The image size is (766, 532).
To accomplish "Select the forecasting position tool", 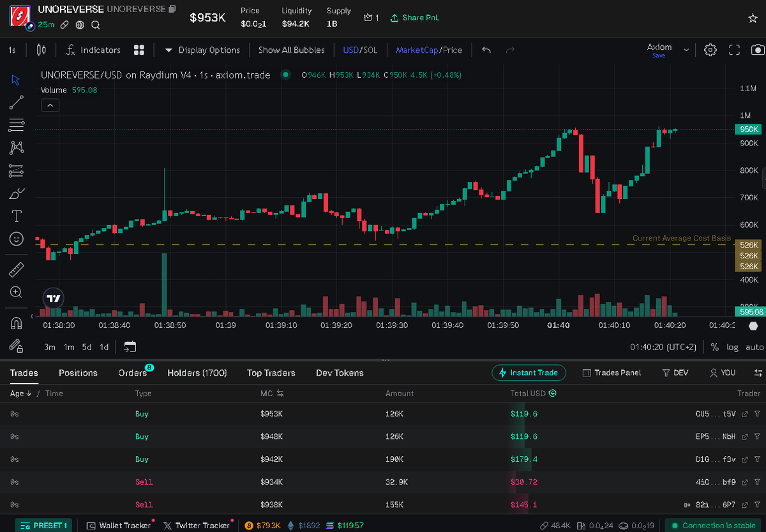I will [17, 170].
